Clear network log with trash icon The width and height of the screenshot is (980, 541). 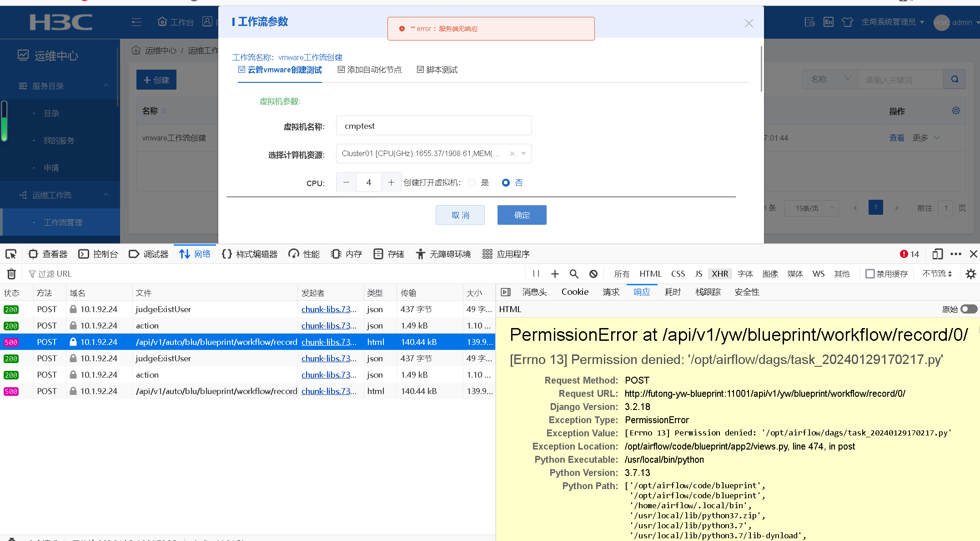pyautogui.click(x=11, y=274)
